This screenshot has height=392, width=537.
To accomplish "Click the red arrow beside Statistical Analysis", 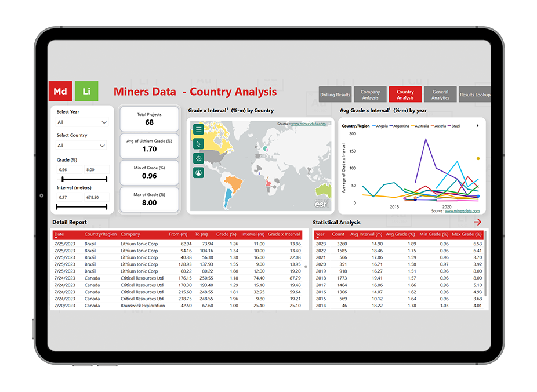I will 478,222.
